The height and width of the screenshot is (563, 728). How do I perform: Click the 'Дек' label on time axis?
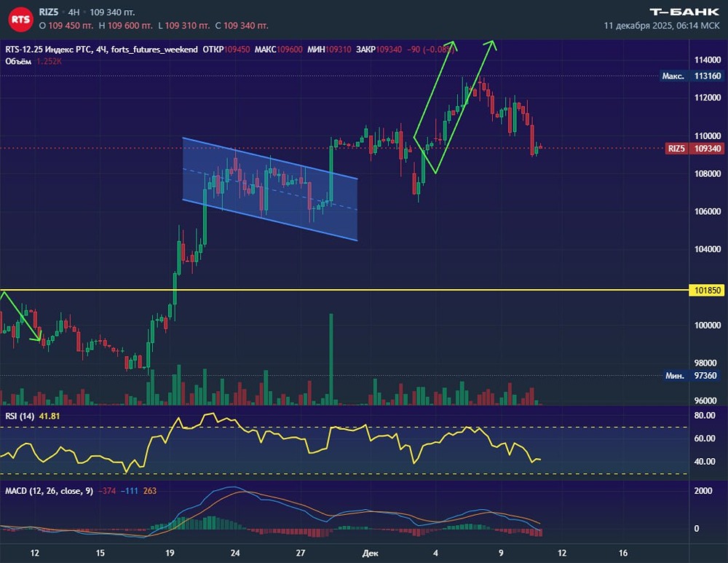[x=370, y=554]
